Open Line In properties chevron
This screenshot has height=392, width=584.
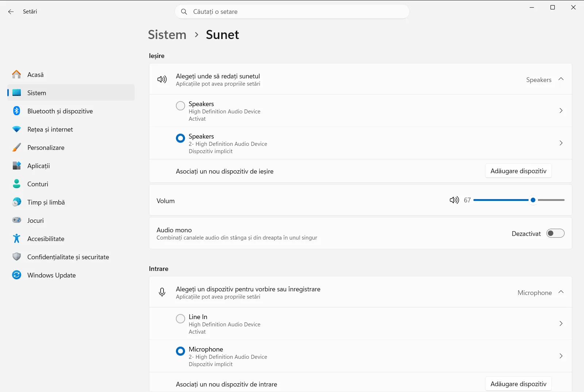coord(561,323)
